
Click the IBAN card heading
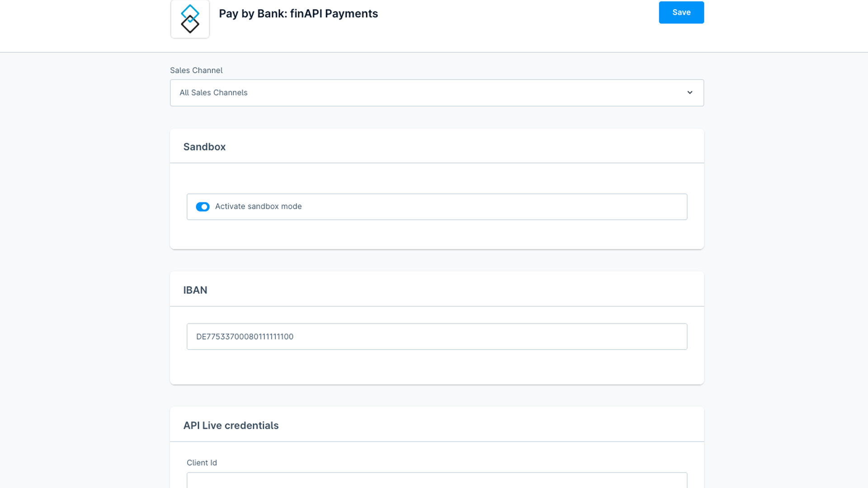195,290
